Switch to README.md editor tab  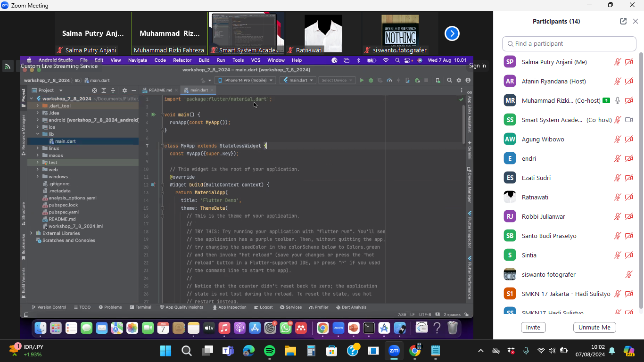pyautogui.click(x=160, y=90)
